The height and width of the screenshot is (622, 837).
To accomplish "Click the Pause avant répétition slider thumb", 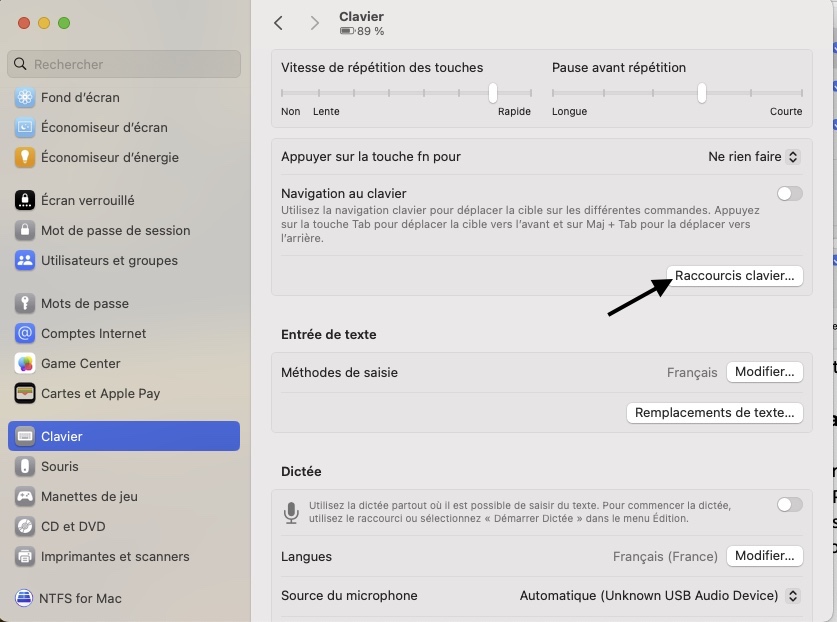I will 701,93.
